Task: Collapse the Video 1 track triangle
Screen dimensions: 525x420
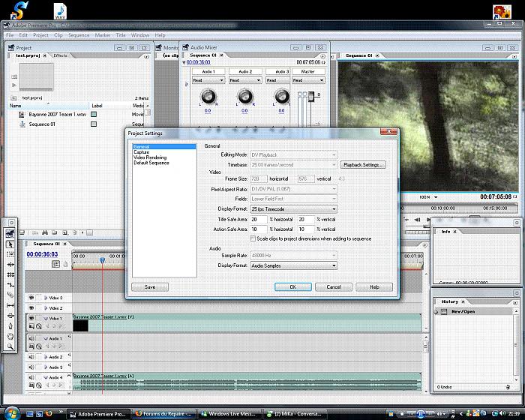Action: 46,318
